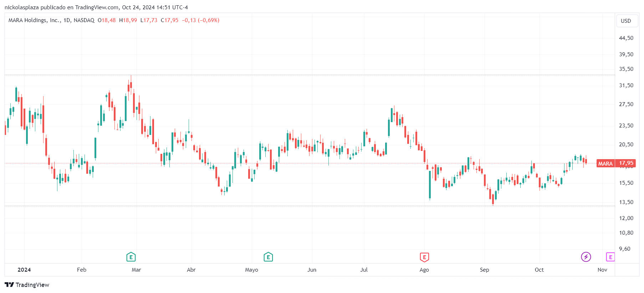
Task: Click the Jul label on the time axis
Action: click(364, 270)
